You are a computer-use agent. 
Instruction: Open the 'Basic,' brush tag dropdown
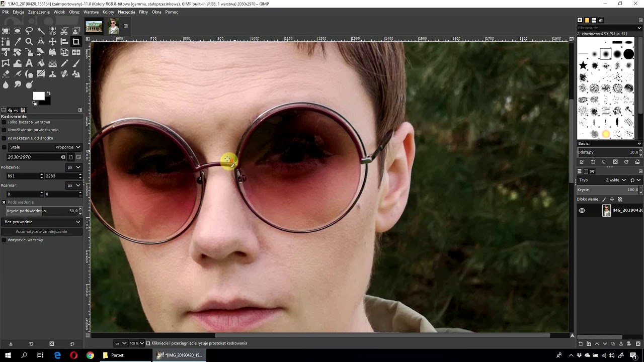click(x=609, y=143)
